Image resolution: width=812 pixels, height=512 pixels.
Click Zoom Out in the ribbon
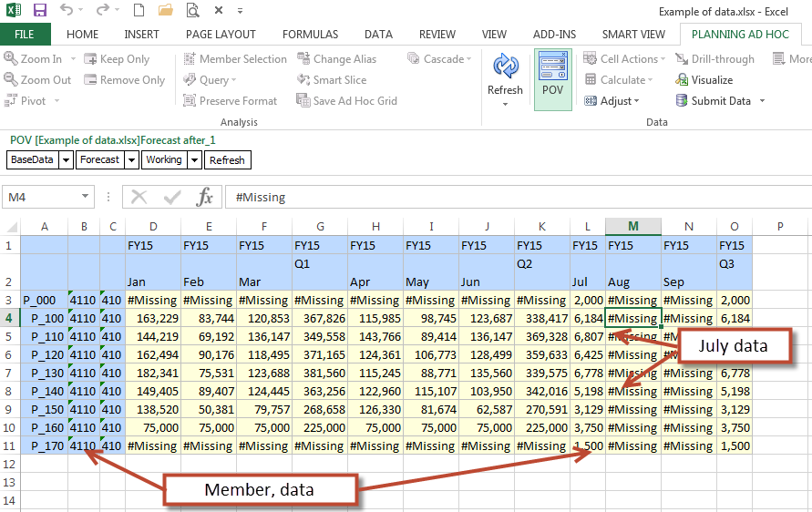pyautogui.click(x=37, y=80)
